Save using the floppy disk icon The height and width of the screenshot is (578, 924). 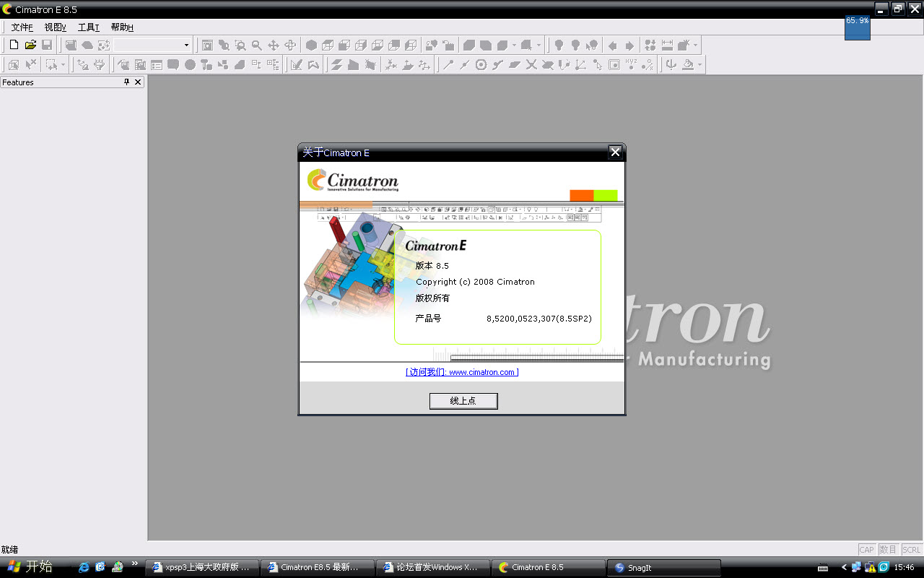coord(47,45)
